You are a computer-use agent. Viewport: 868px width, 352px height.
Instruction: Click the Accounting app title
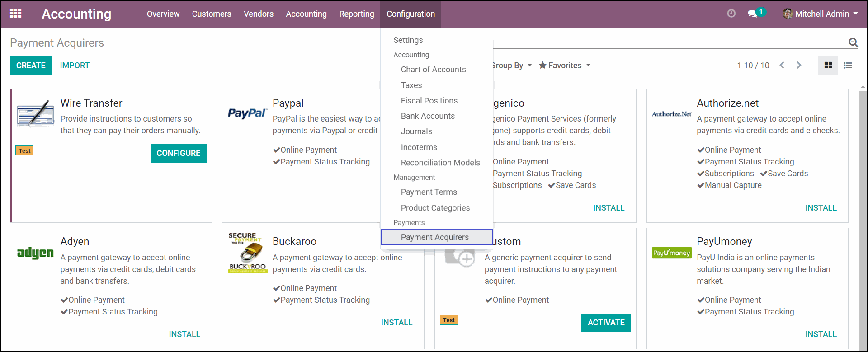pyautogui.click(x=76, y=14)
